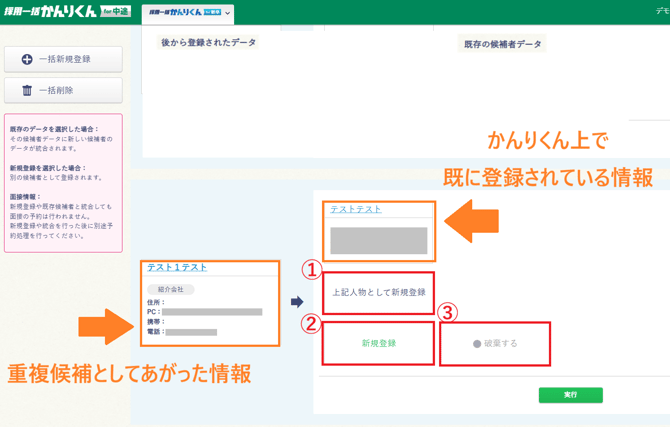Image resolution: width=670 pixels, height=427 pixels.
Task: Click the 既存のデータを選択した場合： note
Action: [54, 129]
